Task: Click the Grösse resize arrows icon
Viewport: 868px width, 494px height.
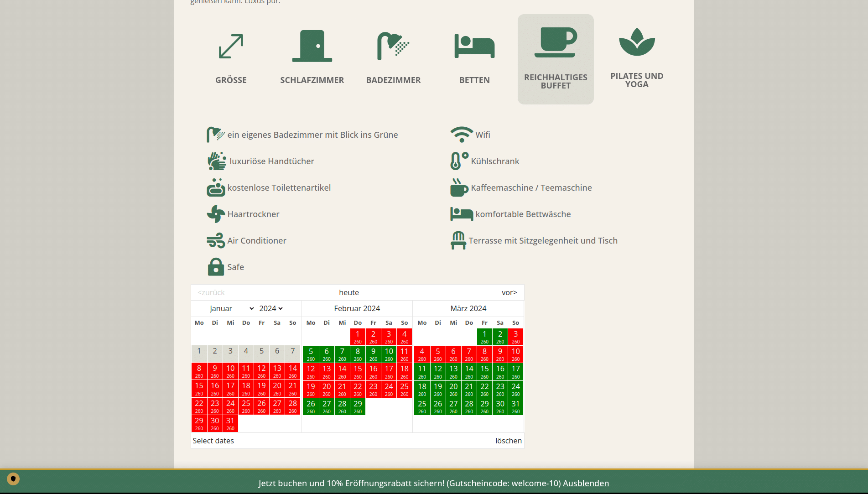Action: point(231,46)
